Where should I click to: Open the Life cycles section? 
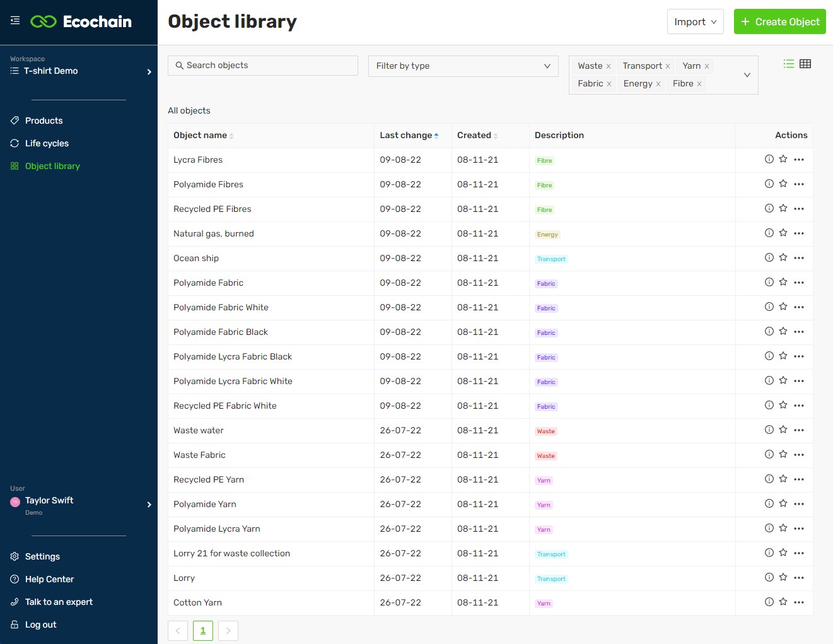47,143
